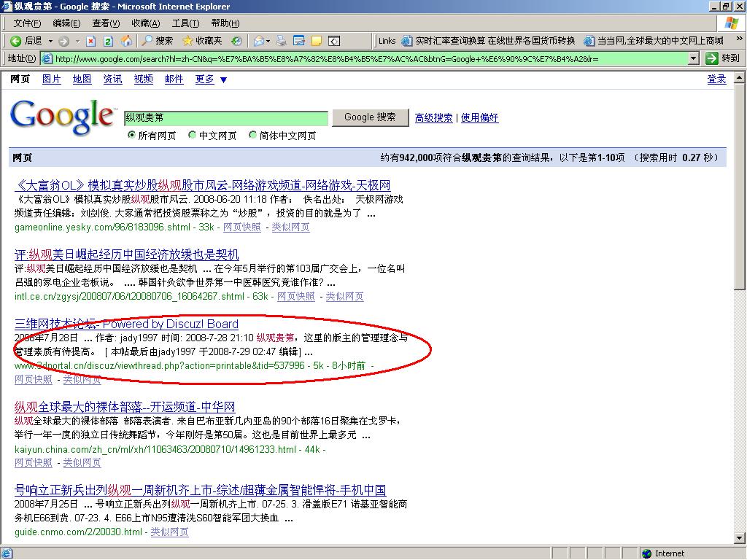
Task: Open 网页快照 for kaiyun.china.com result
Action: (x=34, y=462)
